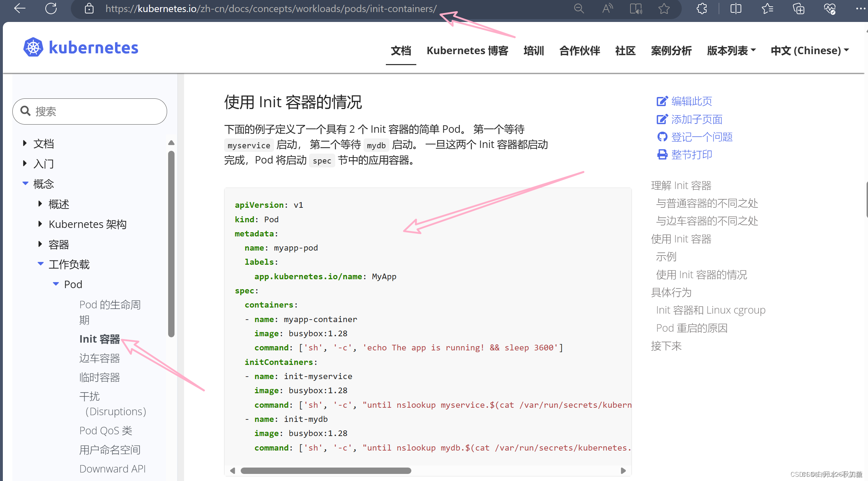The width and height of the screenshot is (868, 481).
Task: Jump to Pod 重启的原因 section
Action: [x=692, y=328]
